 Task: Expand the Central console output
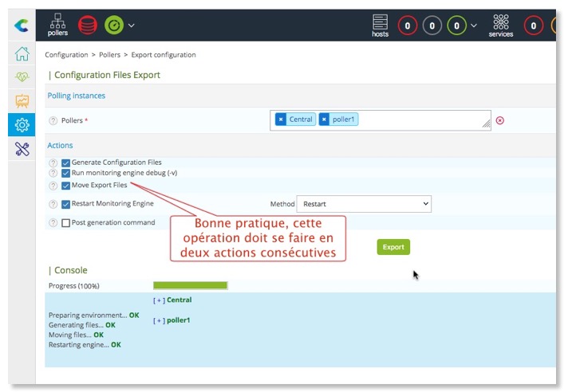pyautogui.click(x=159, y=300)
